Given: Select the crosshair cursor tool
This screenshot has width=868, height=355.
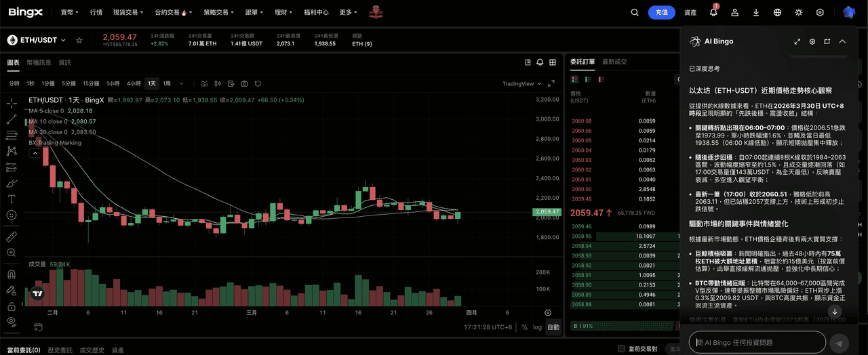Looking at the screenshot, I should pos(12,104).
